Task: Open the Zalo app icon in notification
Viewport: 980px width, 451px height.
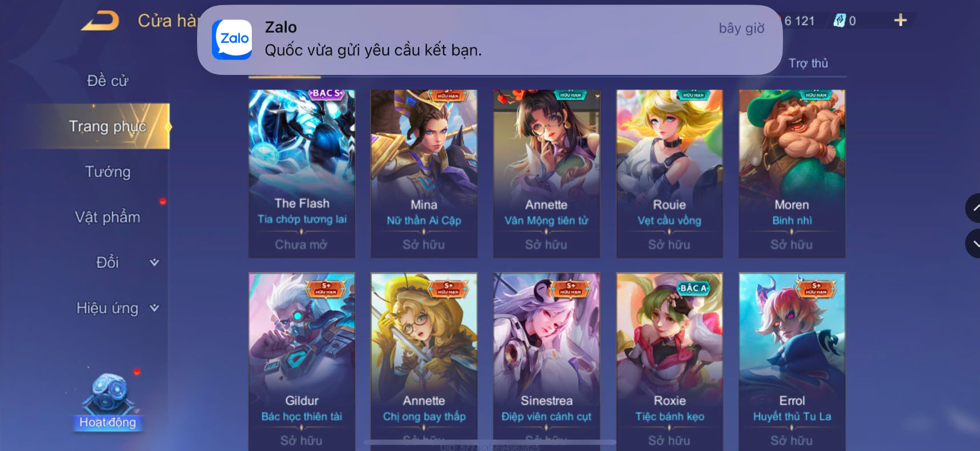Action: [x=232, y=39]
